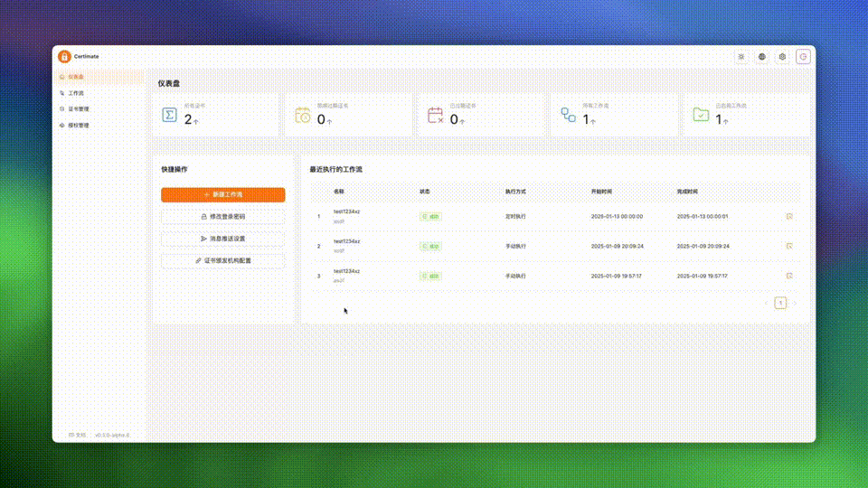Open details icon for the first workflow row
Viewport: 868px width, 488px height.
(x=789, y=216)
